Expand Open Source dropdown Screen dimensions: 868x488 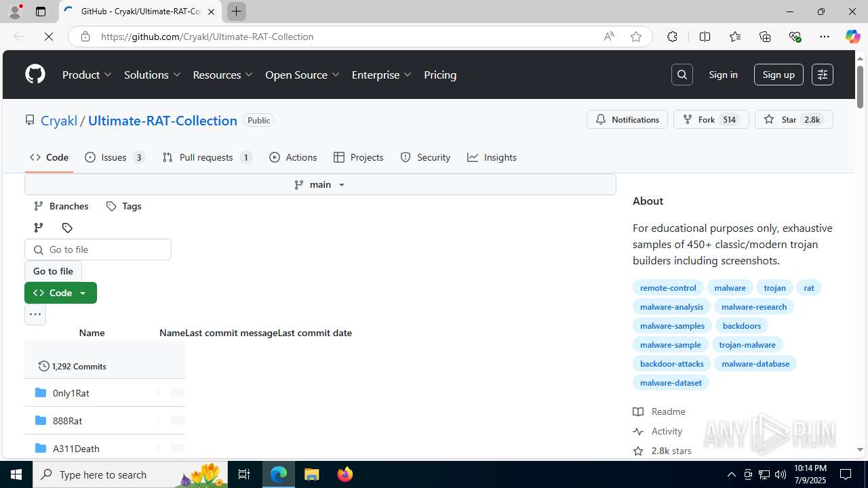(302, 75)
